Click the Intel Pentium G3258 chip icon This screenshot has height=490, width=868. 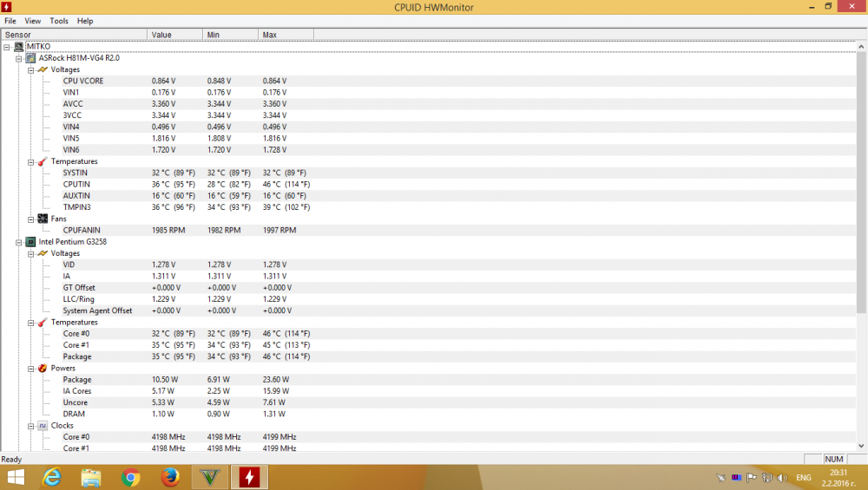[31, 242]
